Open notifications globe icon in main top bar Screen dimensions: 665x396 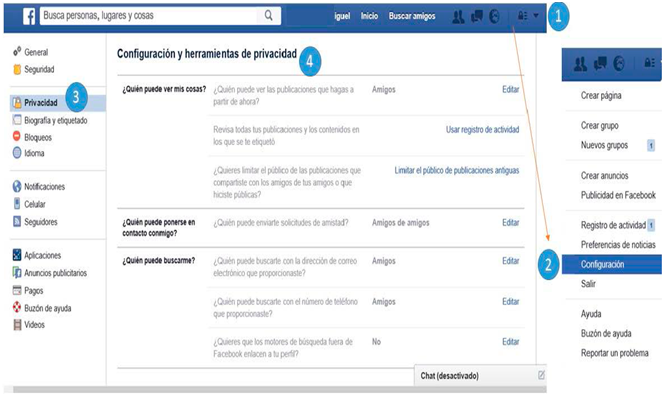pyautogui.click(x=494, y=17)
